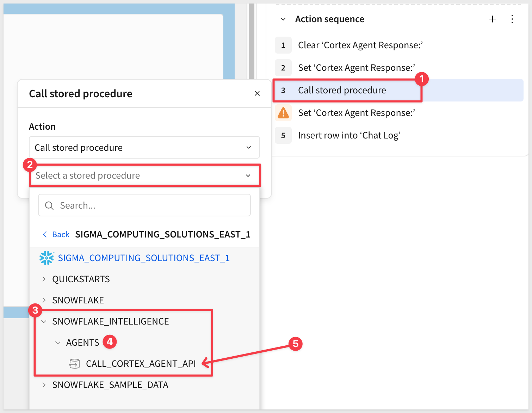Click the stored procedure icon beside CALL_CORTEX_AGENT_API
This screenshot has height=413, width=532.
(x=74, y=364)
